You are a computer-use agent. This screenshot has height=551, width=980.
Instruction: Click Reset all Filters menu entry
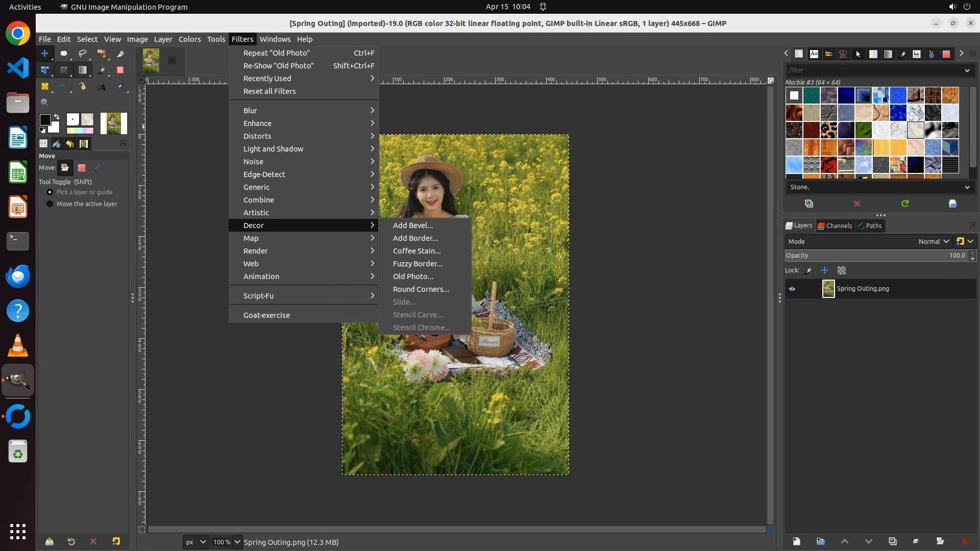(269, 91)
